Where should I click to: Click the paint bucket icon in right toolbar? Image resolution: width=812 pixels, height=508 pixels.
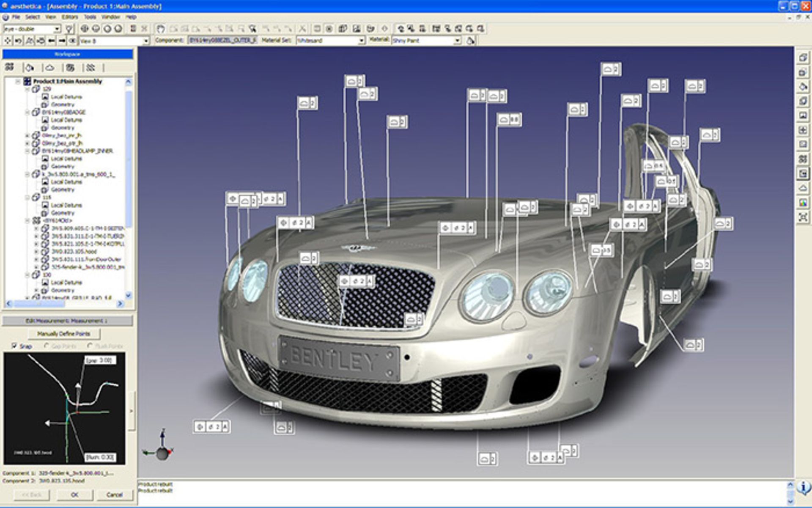pos(803,86)
